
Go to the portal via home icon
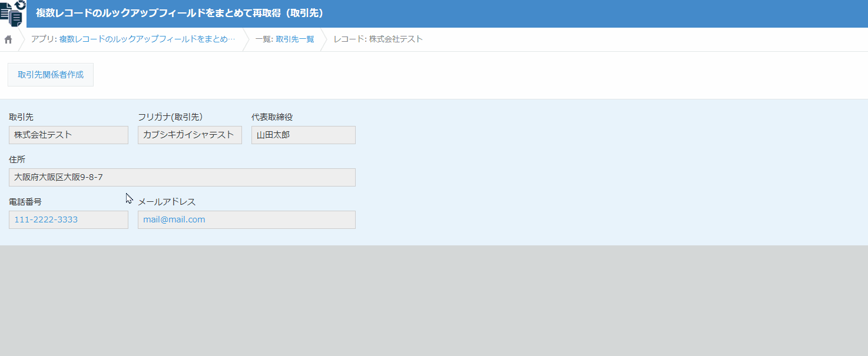coord(8,39)
